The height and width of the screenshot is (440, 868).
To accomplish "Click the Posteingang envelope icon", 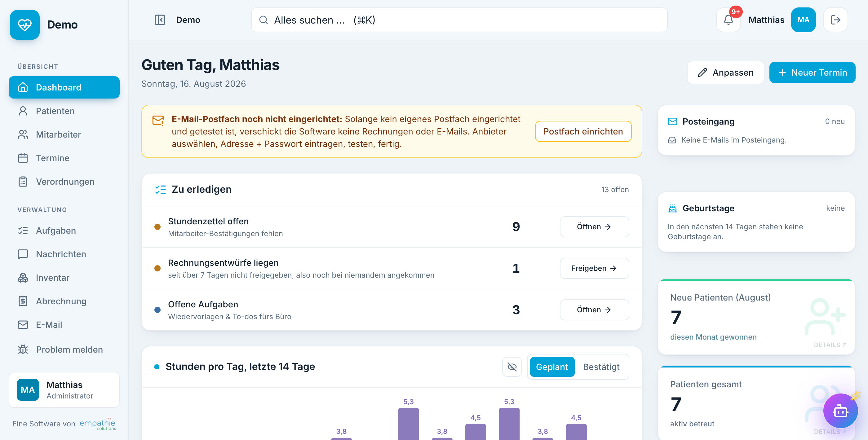I will point(673,121).
